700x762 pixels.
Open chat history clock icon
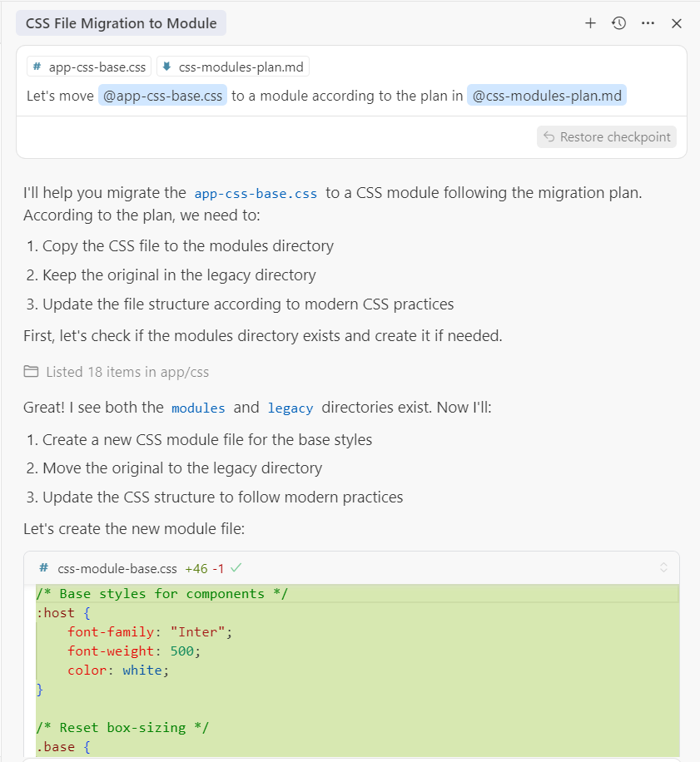[x=618, y=23]
